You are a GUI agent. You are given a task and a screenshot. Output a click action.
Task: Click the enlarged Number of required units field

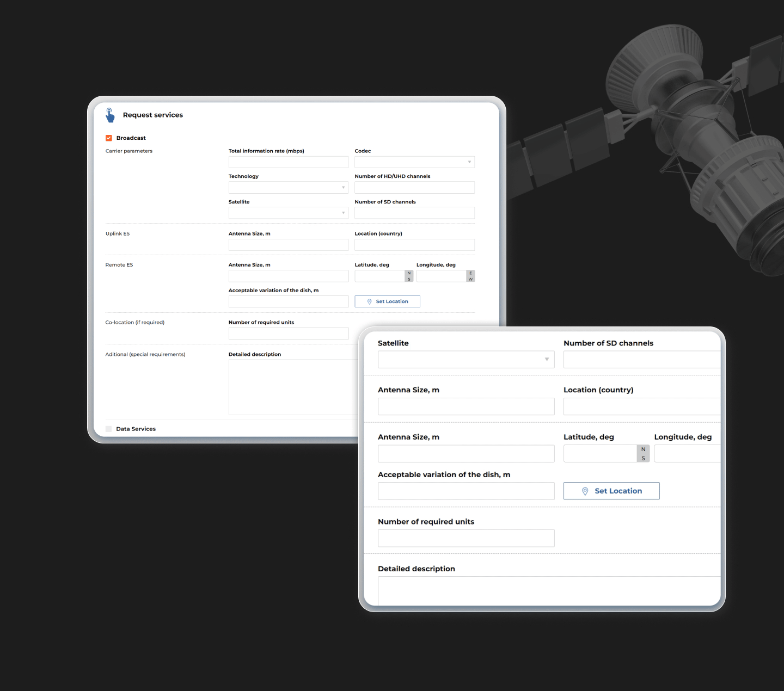tap(466, 538)
